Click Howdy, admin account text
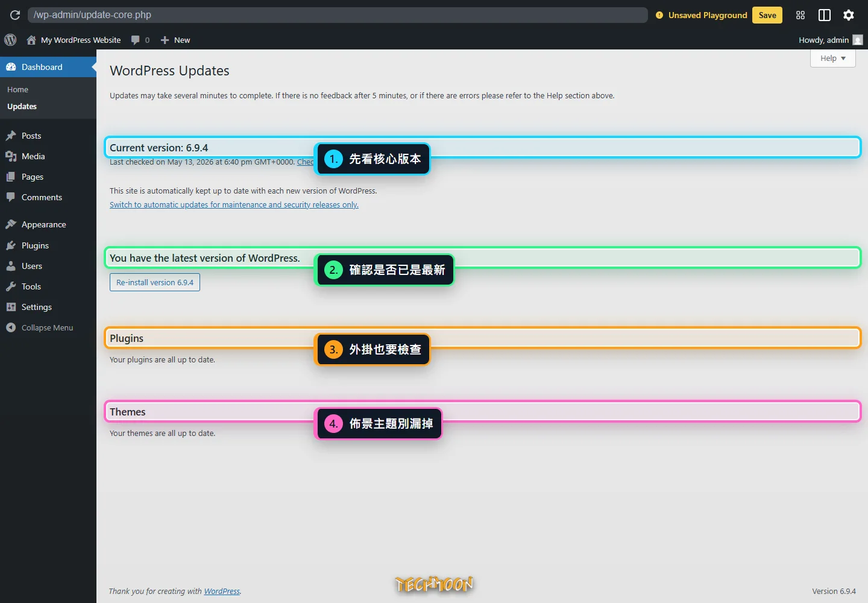This screenshot has height=603, width=868. click(x=823, y=40)
